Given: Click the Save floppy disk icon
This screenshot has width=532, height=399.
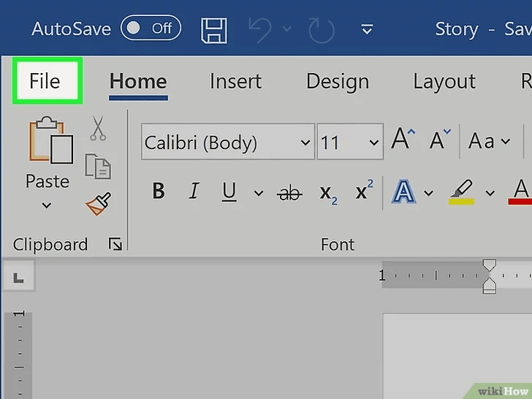Looking at the screenshot, I should [213, 31].
